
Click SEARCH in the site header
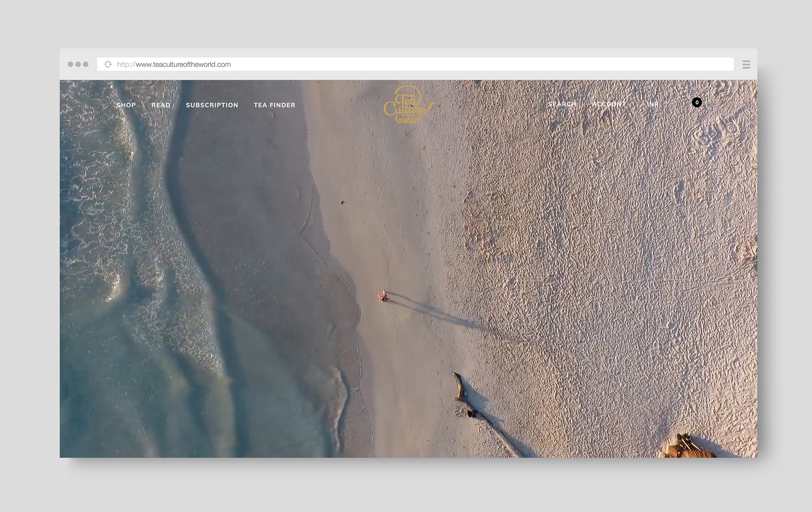[x=562, y=104]
